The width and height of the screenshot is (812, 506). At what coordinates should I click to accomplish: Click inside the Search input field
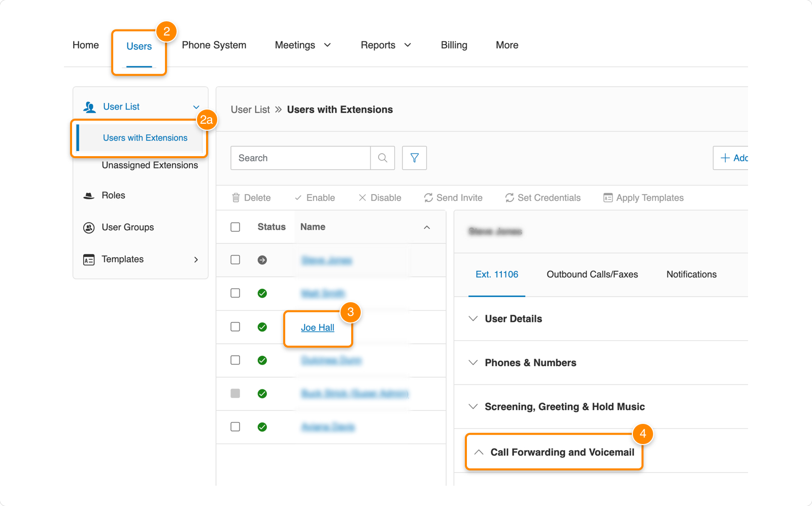[299, 158]
